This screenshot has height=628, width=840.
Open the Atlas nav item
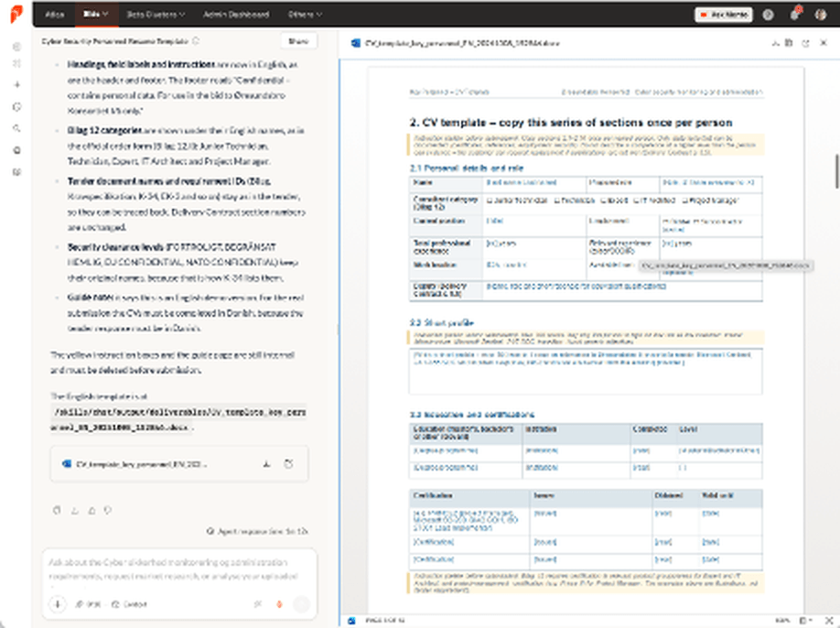(54, 15)
